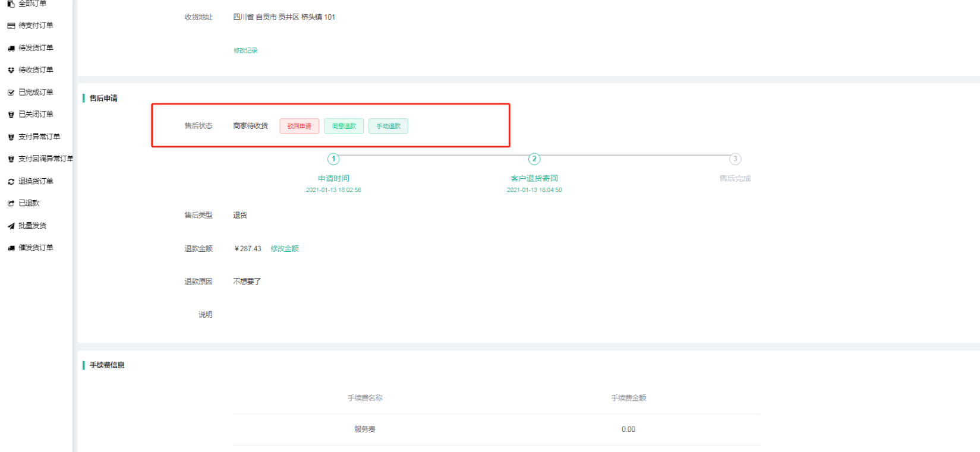The width and height of the screenshot is (980, 452).
Task: Open the 修改记录 link
Action: click(x=245, y=50)
